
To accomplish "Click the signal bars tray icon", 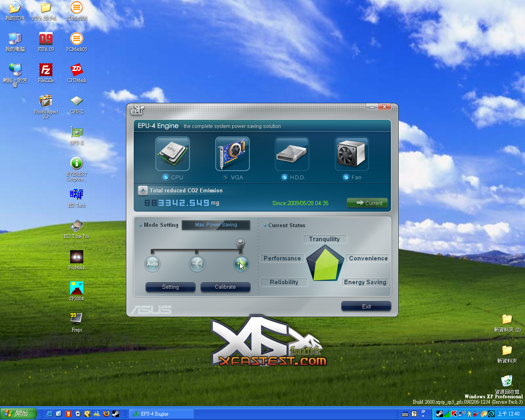I will click(x=447, y=414).
